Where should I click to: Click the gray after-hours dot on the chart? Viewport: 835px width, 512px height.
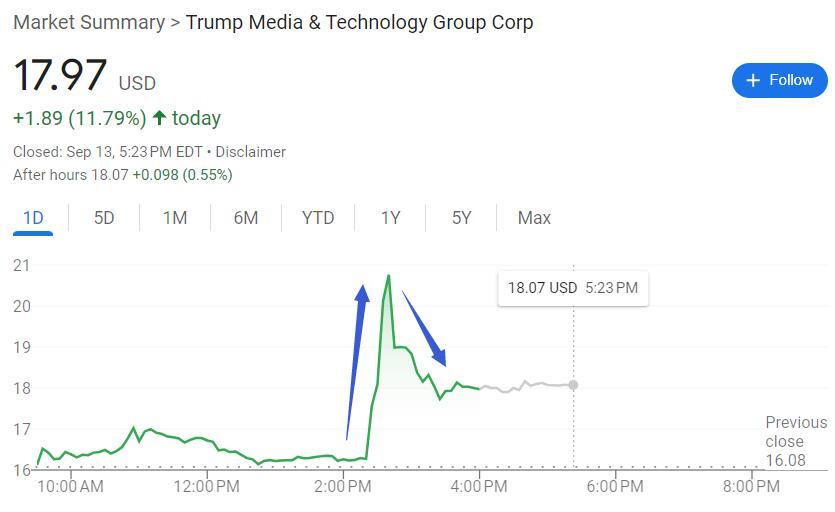coord(574,385)
